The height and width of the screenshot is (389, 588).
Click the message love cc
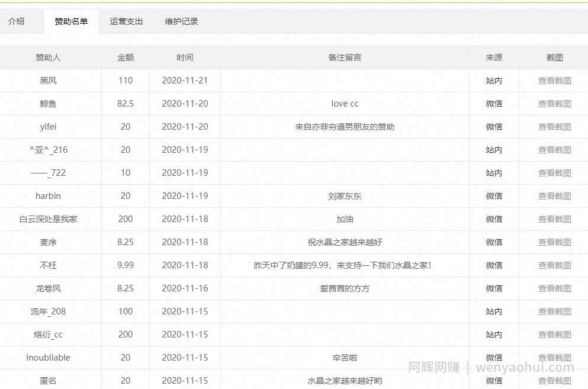345,104
